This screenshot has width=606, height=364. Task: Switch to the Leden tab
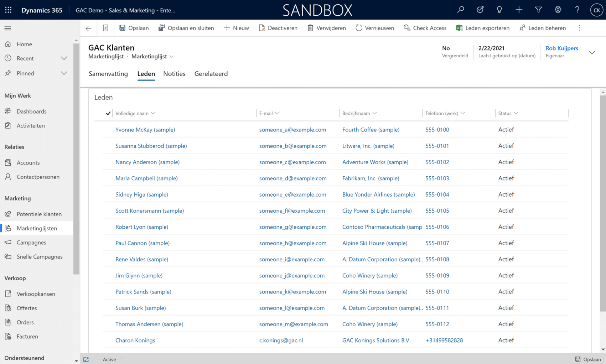[146, 74]
